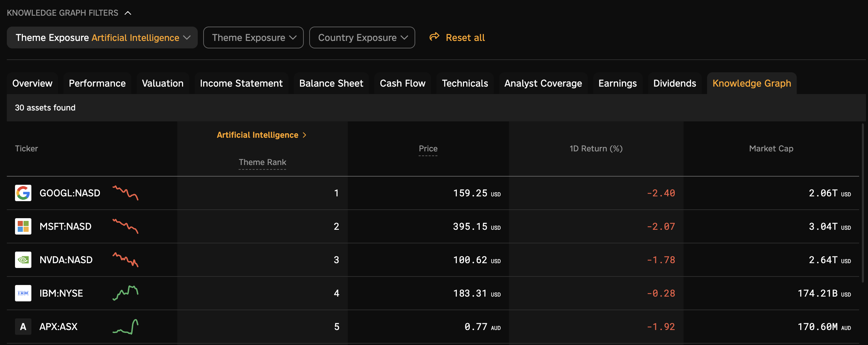Click IBM market cap 174.21B USD
Image resolution: width=868 pixels, height=345 pixels.
pos(824,294)
